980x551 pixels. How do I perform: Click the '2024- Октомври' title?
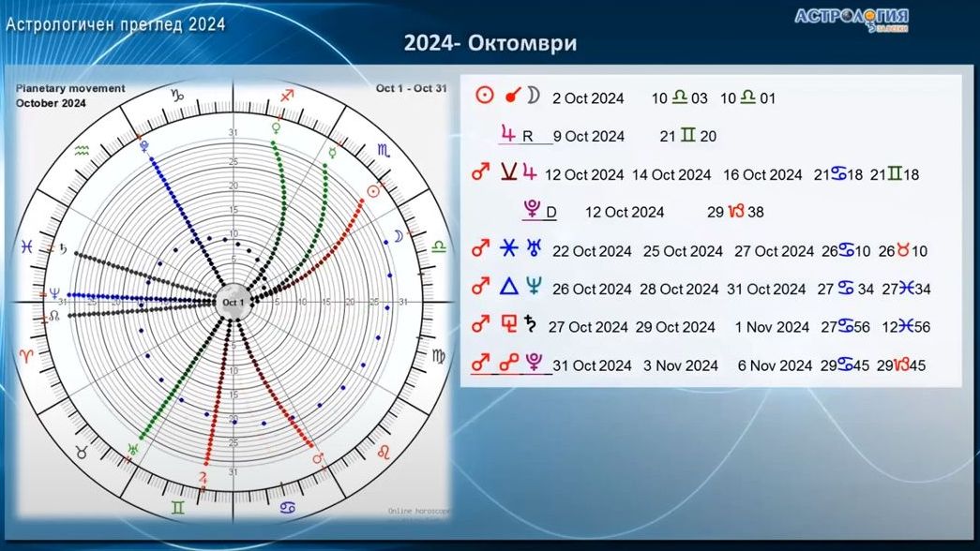point(490,43)
